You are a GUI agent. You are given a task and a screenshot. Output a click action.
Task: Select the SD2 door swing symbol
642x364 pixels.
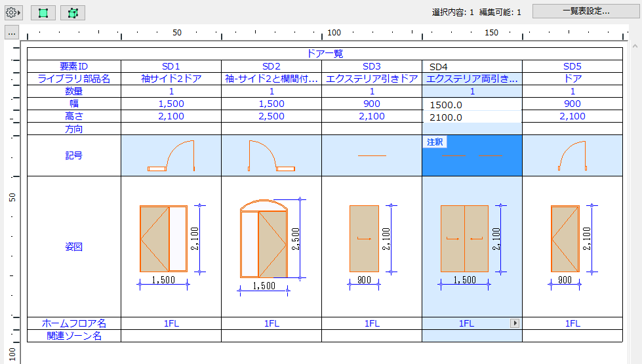tap(271, 155)
